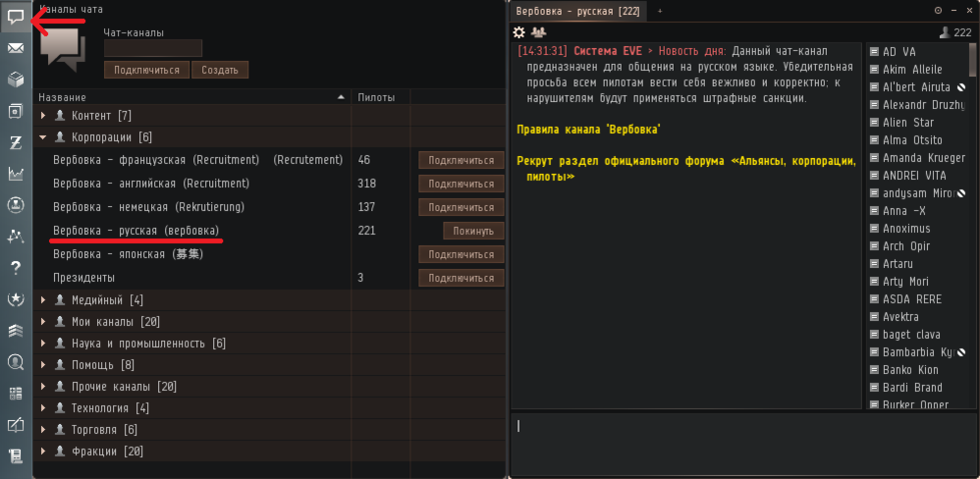The height and width of the screenshot is (479, 980).
Task: Open link Правила канала 'Вербовка'
Action: 589,130
